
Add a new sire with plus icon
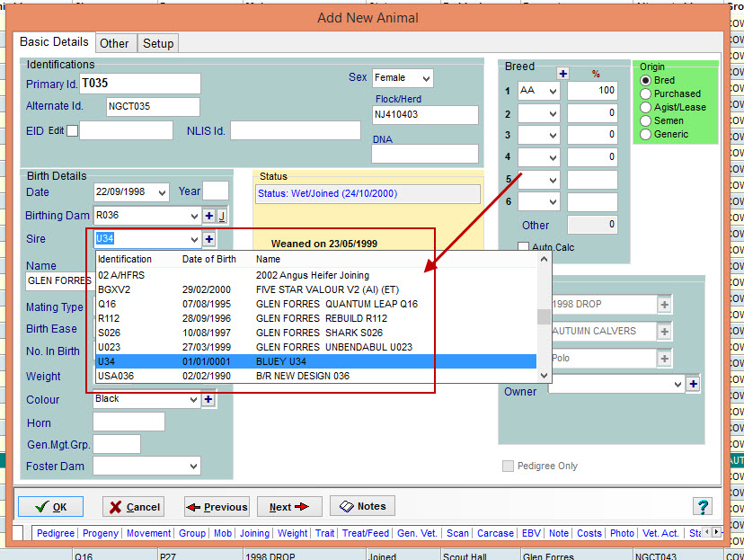click(208, 239)
